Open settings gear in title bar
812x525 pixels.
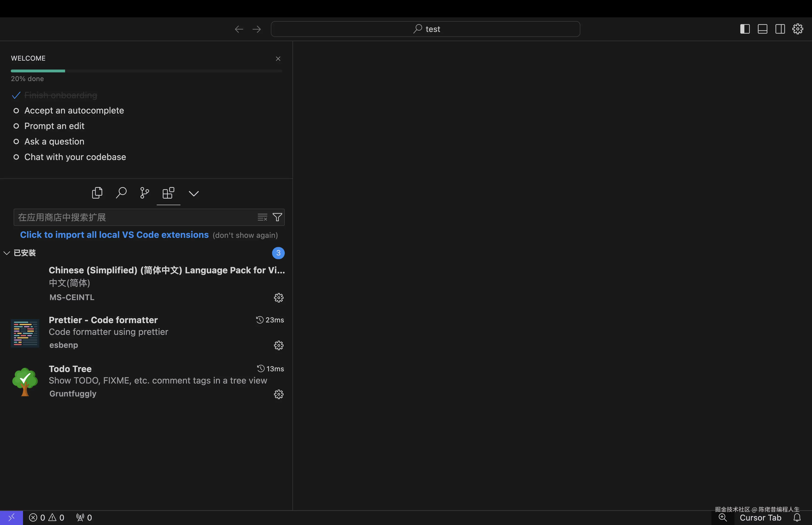tap(798, 29)
